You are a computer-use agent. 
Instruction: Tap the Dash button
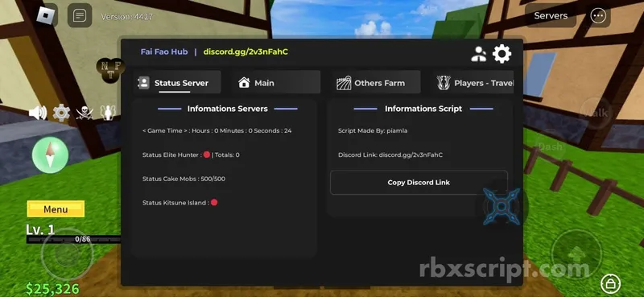click(x=551, y=146)
